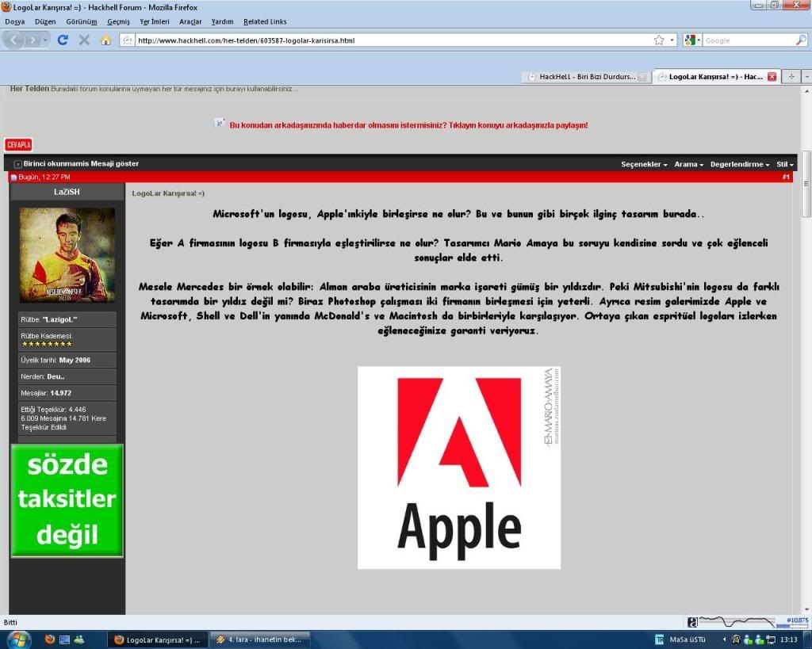The image size is (812, 649).
Task: Click the site identity icon before the URL
Action: tap(127, 40)
